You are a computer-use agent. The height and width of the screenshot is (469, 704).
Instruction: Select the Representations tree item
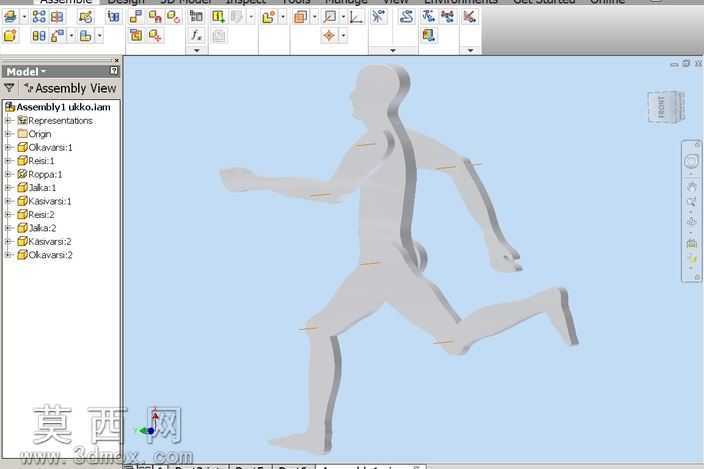tap(55, 120)
